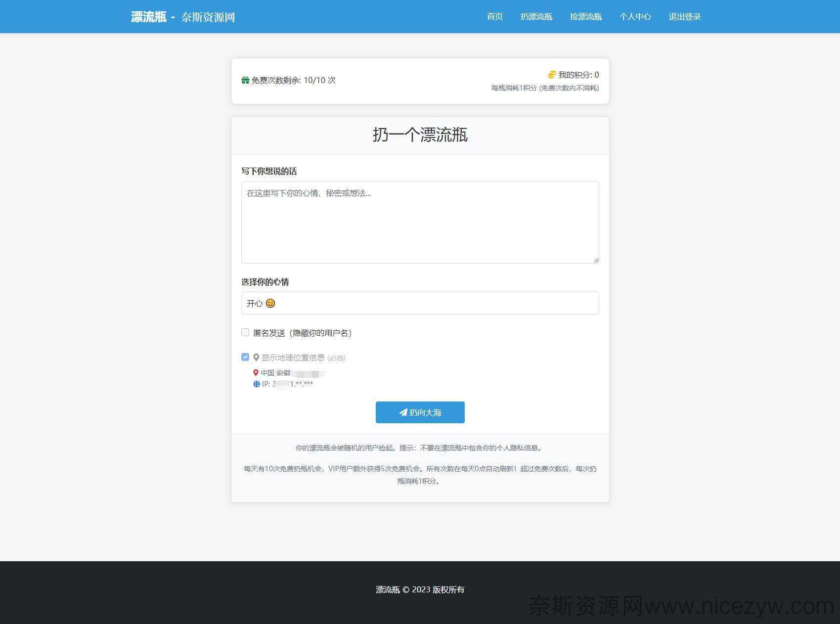Click the gold coins icon beside 我的积分

click(x=552, y=75)
